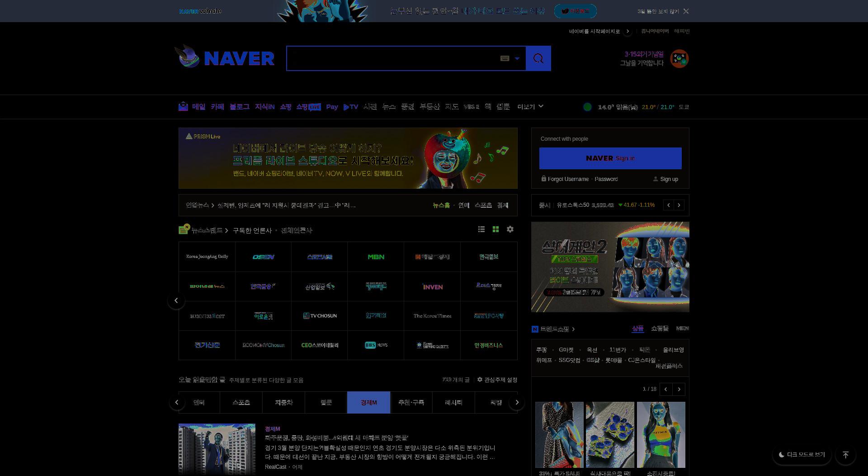Viewport: 868px width, 476px height.
Task: Open MBN publisher tile
Action: click(x=376, y=257)
